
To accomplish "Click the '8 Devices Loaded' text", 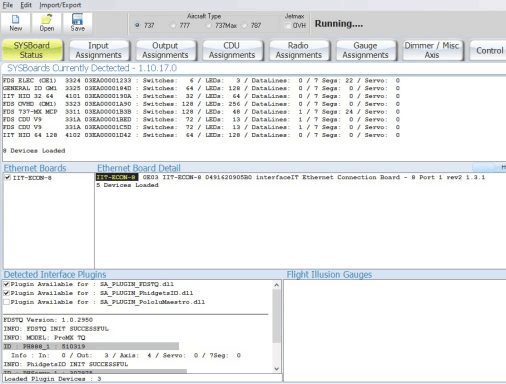I will click(34, 151).
